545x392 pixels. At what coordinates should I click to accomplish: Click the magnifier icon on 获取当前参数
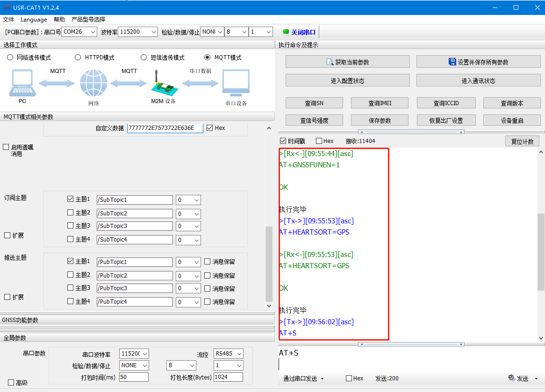click(x=330, y=62)
